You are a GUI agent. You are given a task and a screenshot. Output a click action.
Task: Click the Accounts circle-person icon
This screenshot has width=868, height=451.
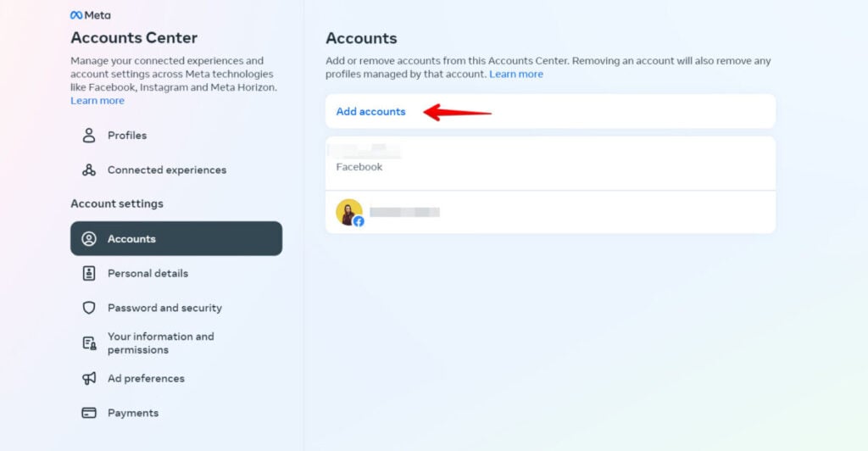(x=88, y=238)
